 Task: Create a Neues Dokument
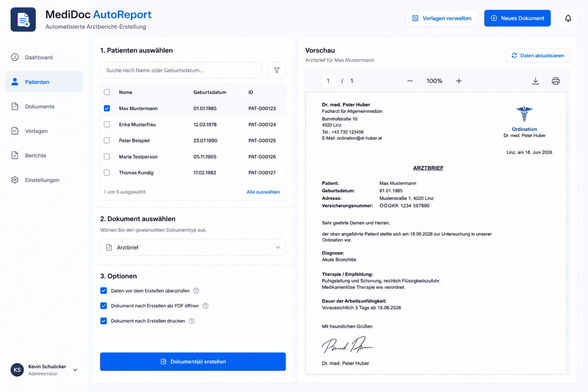[517, 18]
